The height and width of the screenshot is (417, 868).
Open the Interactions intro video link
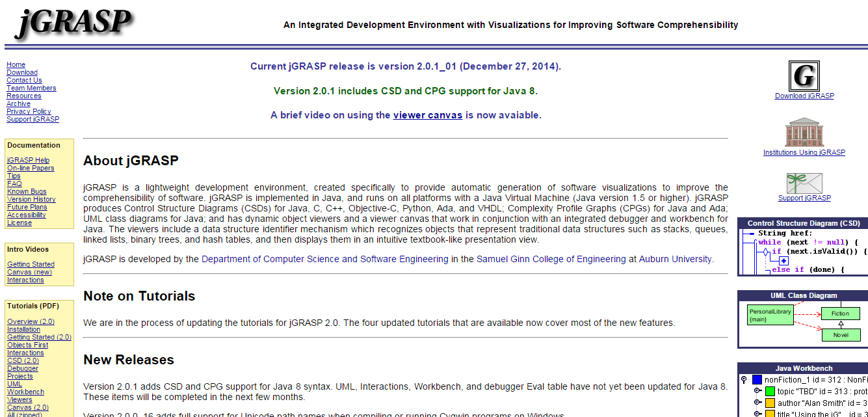click(x=25, y=280)
